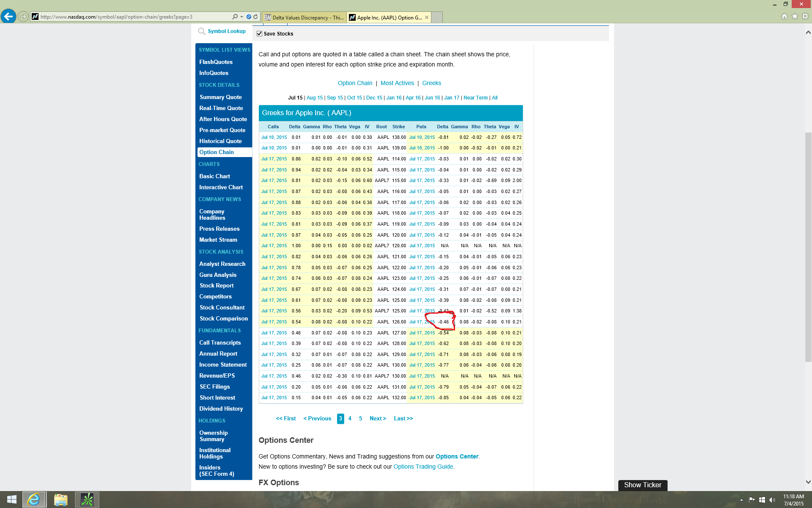Open the Options Trading Guide link

423,467
